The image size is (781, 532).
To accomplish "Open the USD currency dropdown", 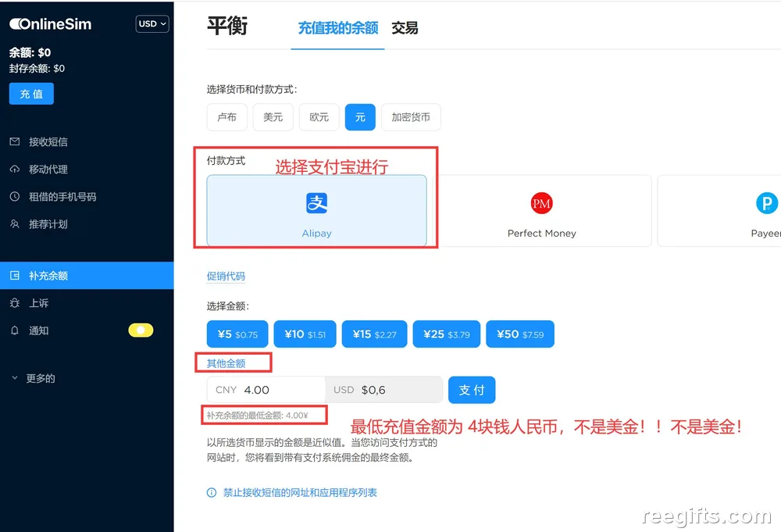I will click(x=152, y=24).
